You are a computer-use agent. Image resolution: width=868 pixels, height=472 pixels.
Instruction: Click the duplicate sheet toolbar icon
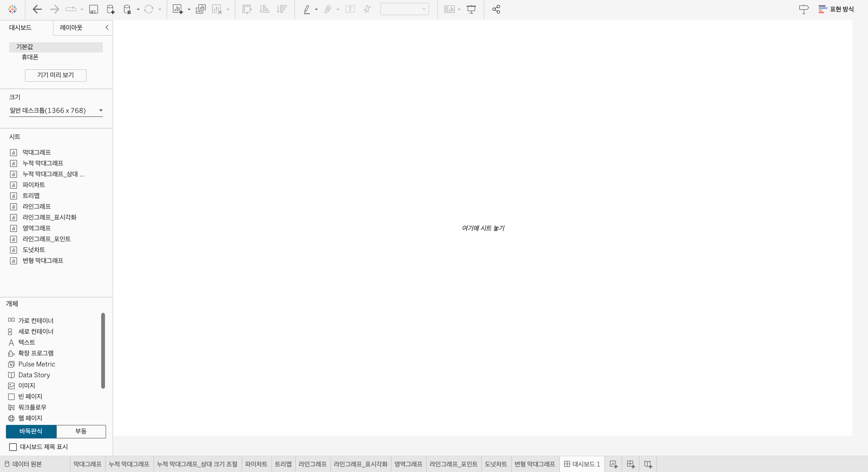click(200, 9)
